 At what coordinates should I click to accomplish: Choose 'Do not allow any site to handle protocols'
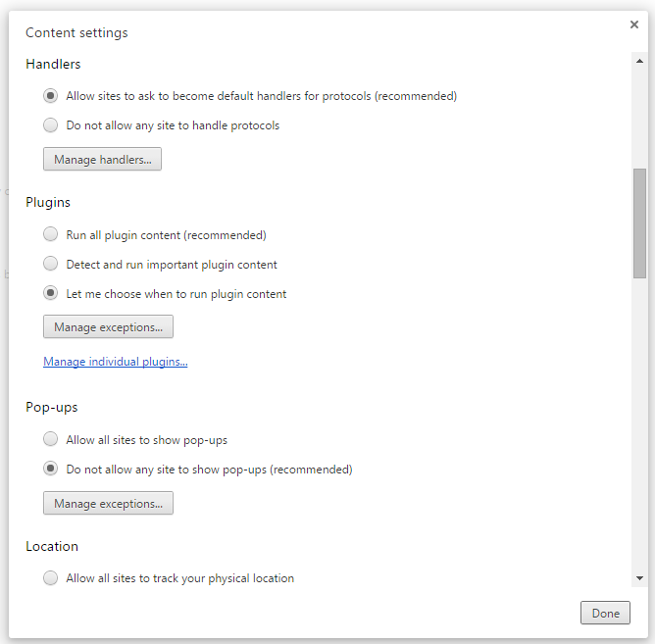50,125
